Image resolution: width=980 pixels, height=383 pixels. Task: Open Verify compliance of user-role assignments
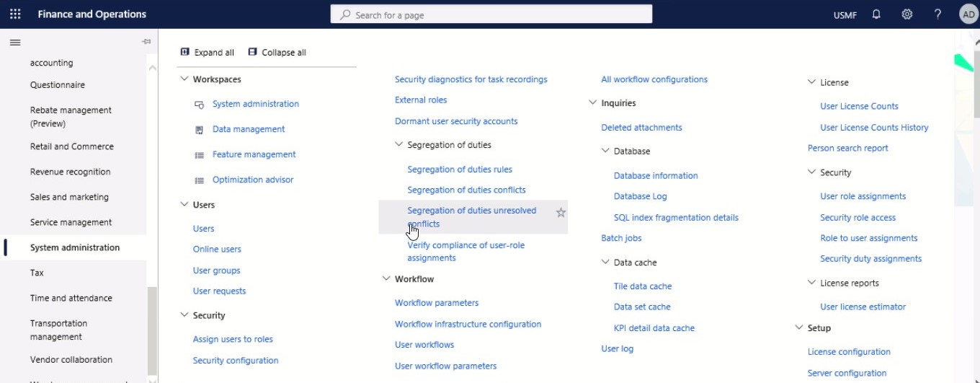click(466, 251)
